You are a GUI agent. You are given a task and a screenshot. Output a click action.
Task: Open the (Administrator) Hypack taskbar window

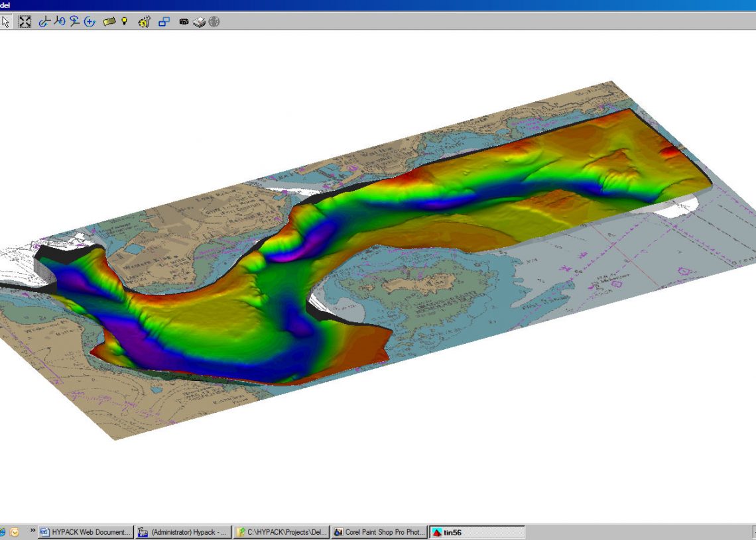tap(183, 532)
